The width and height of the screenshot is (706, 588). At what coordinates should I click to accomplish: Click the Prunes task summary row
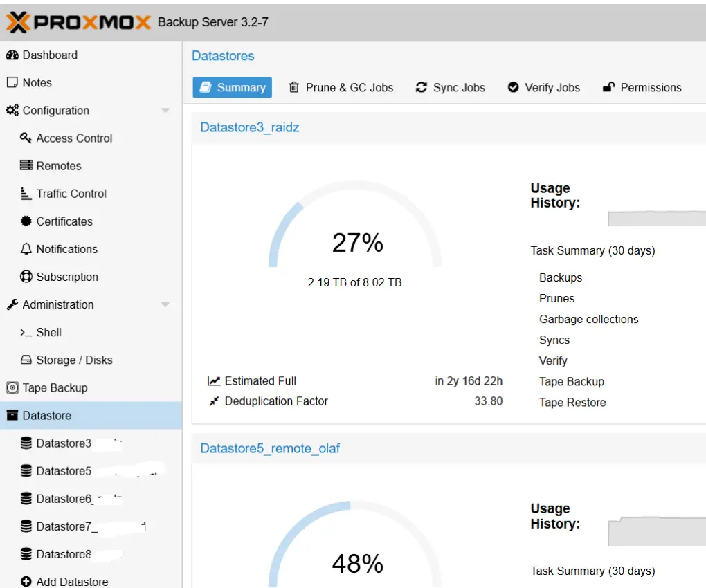point(556,298)
